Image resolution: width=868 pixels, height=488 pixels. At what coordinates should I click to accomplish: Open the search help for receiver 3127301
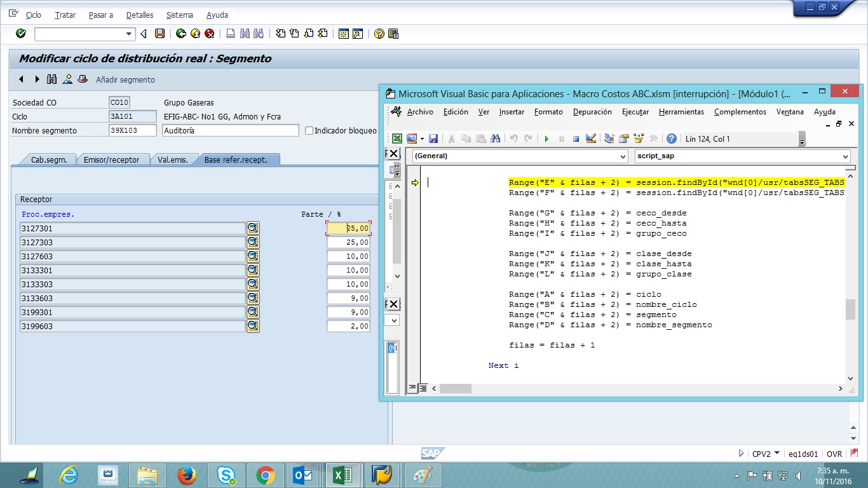253,228
